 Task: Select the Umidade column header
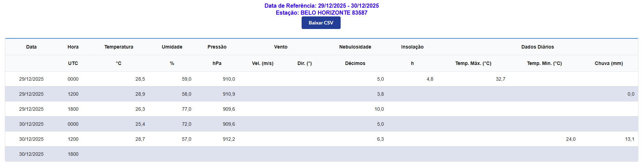tap(172, 47)
